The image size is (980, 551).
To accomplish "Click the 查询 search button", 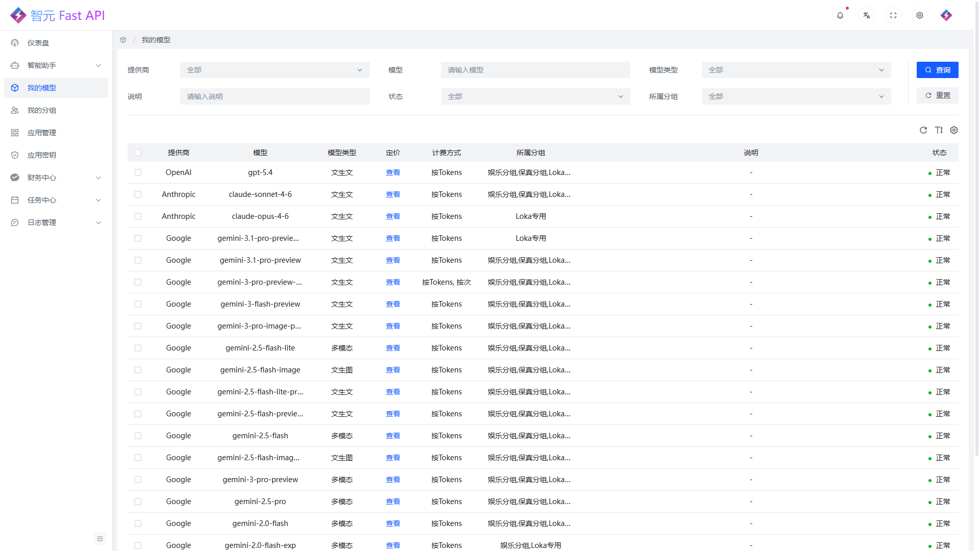I will pyautogui.click(x=937, y=70).
